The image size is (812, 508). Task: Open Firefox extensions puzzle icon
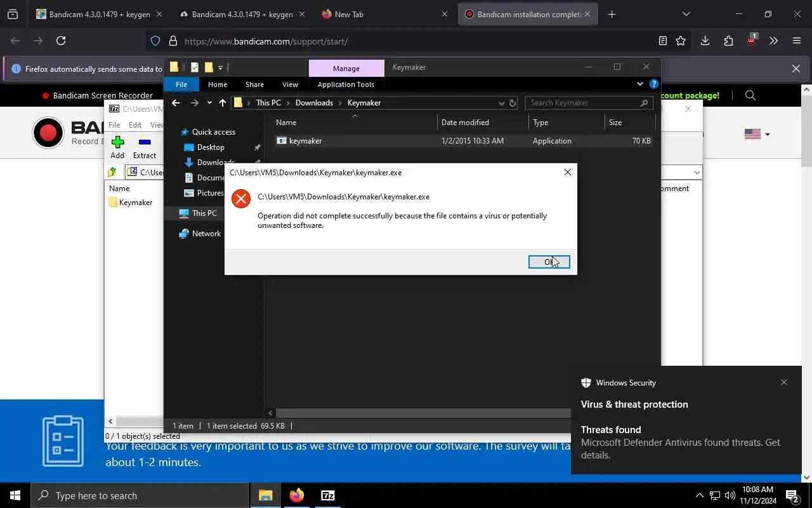click(728, 41)
